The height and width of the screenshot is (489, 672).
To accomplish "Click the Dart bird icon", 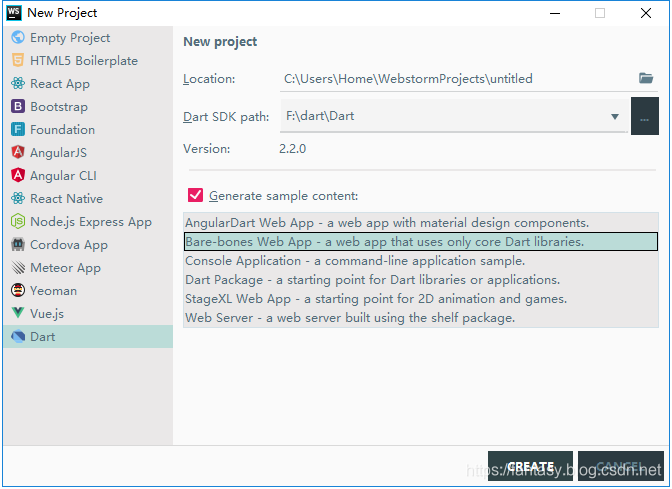I will (x=18, y=336).
